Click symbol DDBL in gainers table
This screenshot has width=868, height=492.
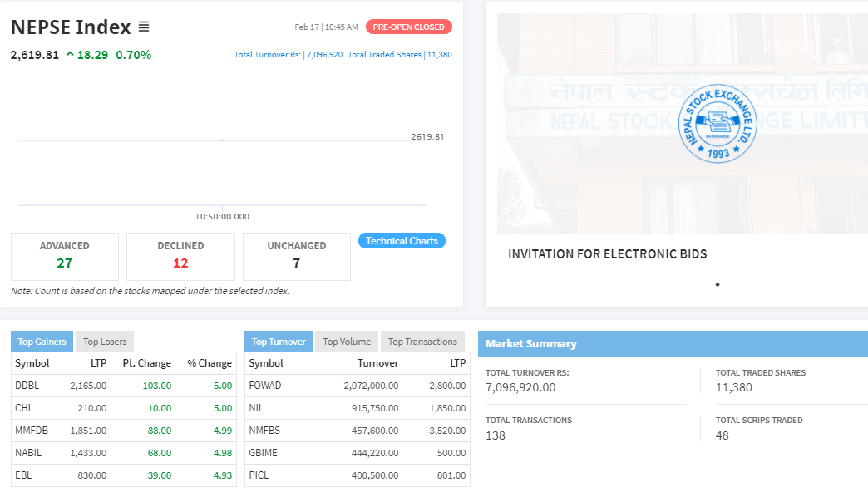click(27, 385)
